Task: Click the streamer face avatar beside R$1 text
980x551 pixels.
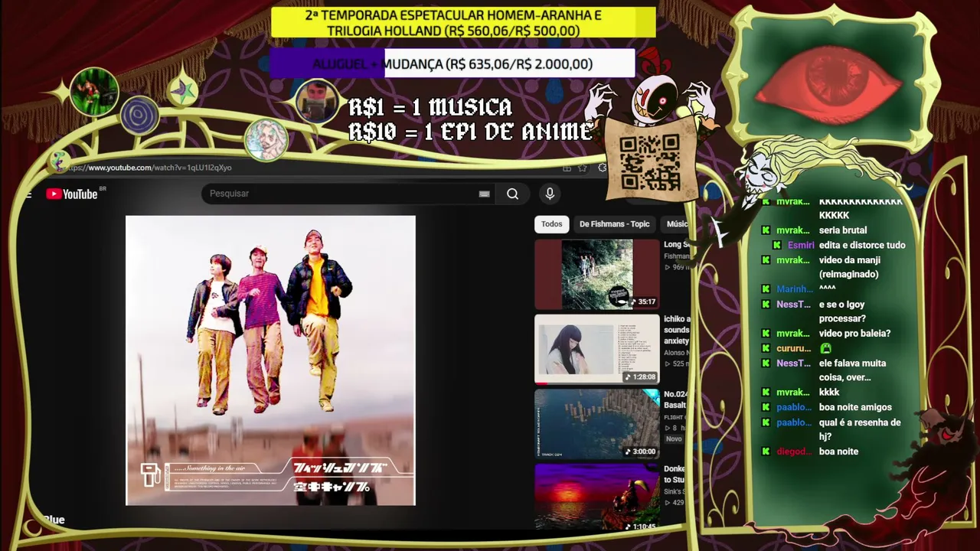Action: tap(316, 101)
